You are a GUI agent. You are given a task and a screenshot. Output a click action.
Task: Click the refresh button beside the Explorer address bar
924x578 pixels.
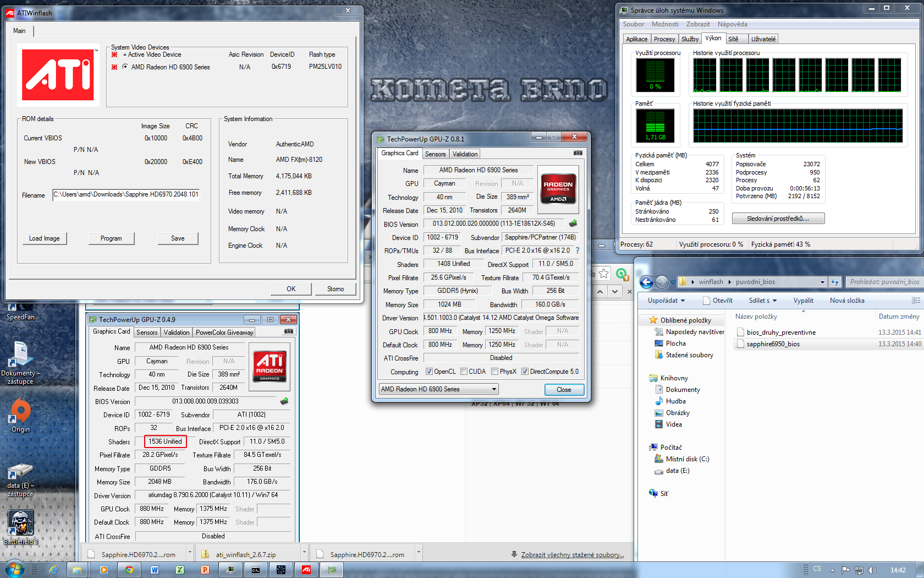[835, 282]
